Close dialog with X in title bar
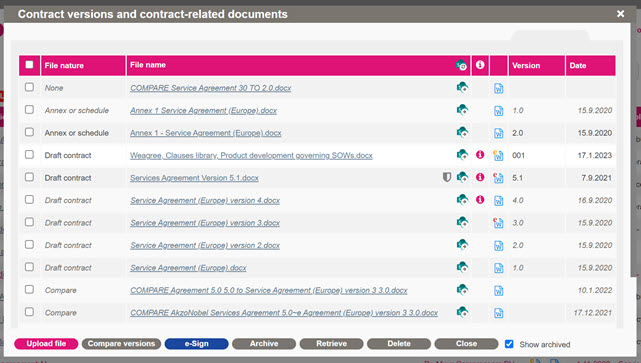This screenshot has width=641, height=363. point(620,14)
